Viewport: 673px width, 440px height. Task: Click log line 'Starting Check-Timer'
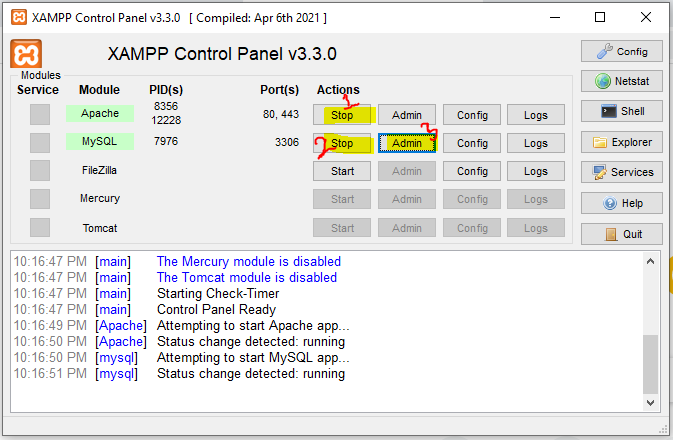(218, 294)
